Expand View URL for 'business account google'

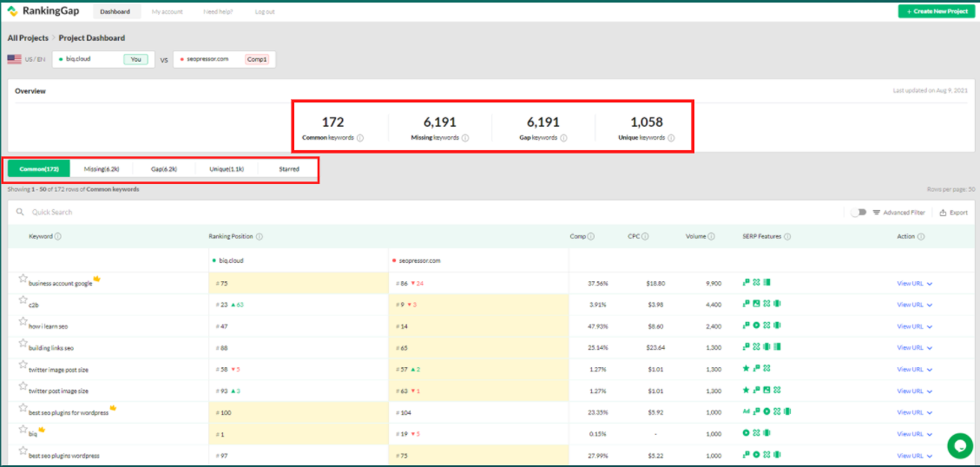click(915, 283)
